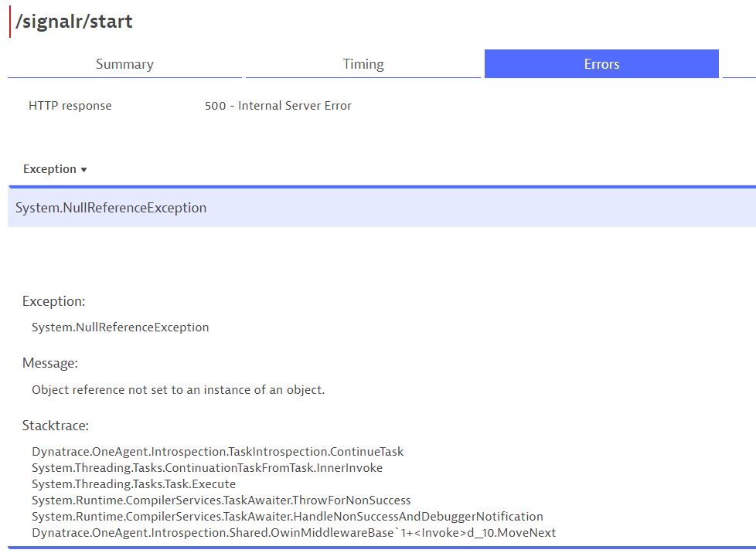Click System.NullReferenceException under the Exception: heading
This screenshot has height=553, width=756.
(120, 327)
